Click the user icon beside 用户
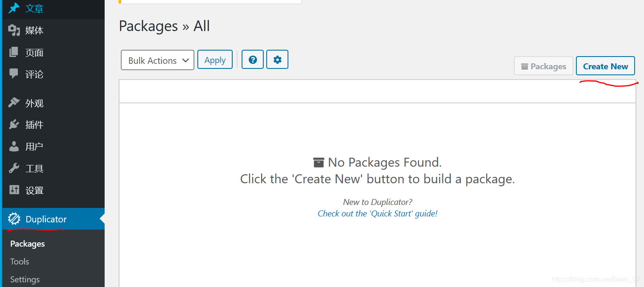Viewport: 644px width, 287px height. tap(14, 146)
